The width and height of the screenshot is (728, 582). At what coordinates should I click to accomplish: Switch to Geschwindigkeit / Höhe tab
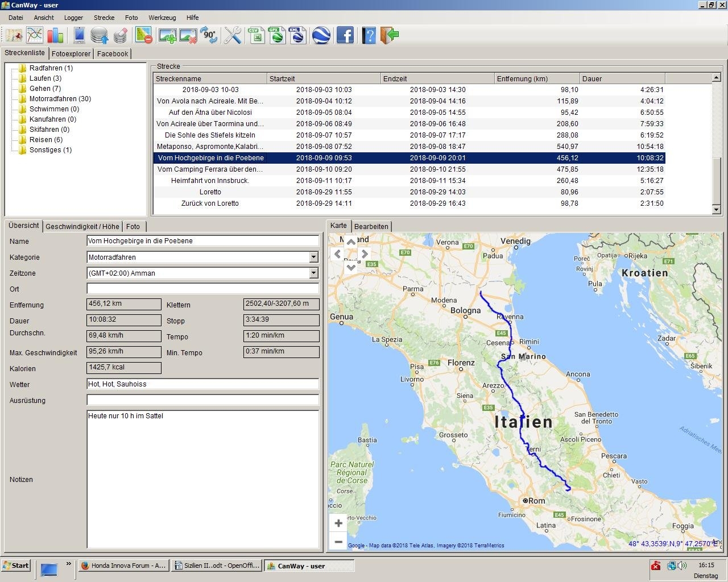click(x=82, y=226)
